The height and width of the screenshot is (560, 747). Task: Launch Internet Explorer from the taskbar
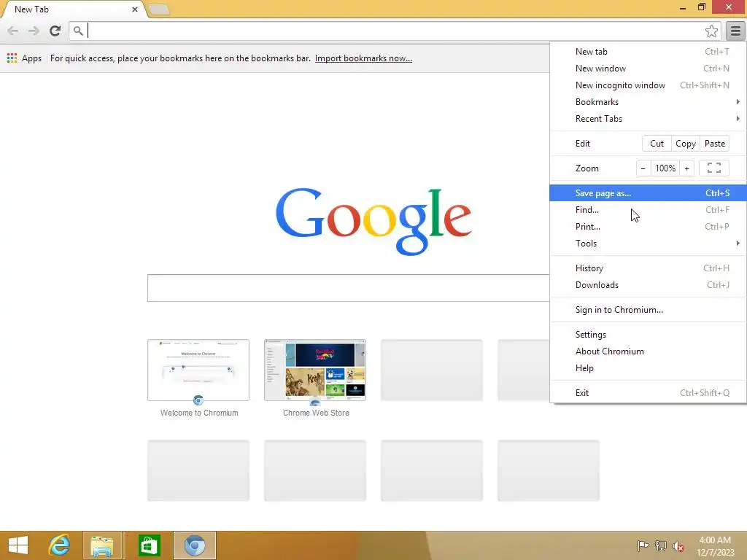[60, 545]
